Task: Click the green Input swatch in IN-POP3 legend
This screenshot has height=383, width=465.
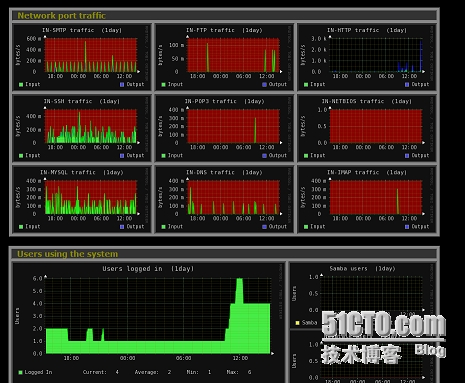Action: pos(163,156)
